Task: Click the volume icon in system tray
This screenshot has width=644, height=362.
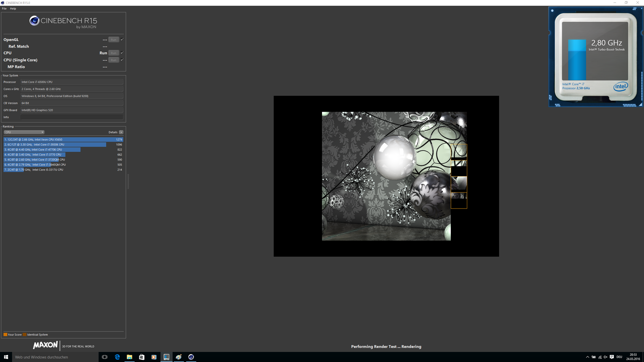Action: pos(605,357)
